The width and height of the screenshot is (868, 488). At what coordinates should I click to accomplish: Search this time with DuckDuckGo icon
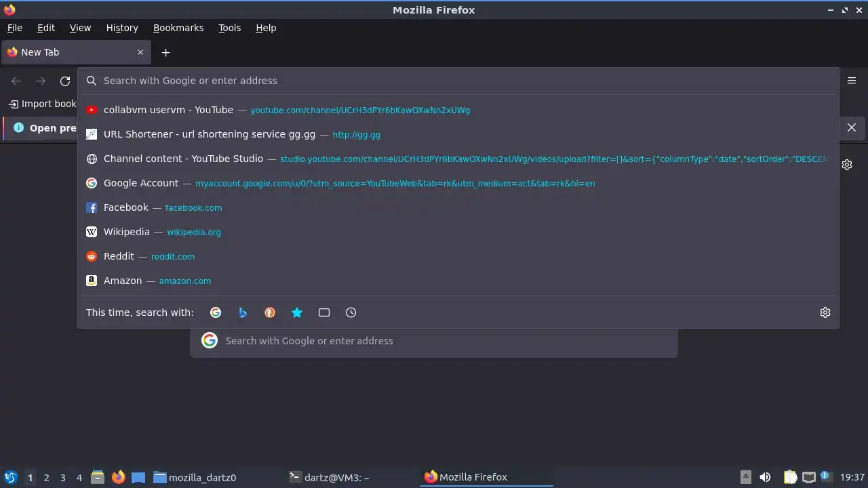270,312
